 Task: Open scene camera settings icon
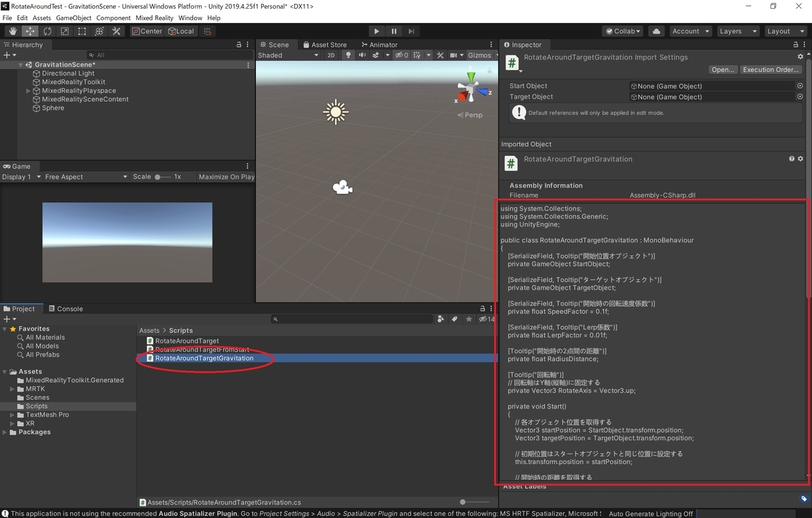(455, 55)
